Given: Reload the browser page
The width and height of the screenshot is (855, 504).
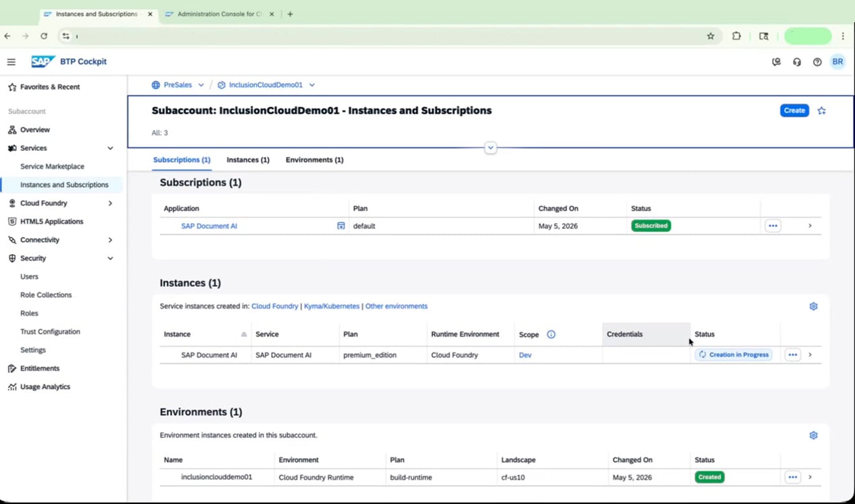Looking at the screenshot, I should pyautogui.click(x=44, y=36).
